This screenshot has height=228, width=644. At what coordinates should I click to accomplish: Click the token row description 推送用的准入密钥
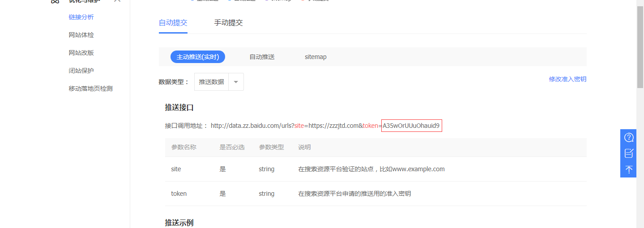pos(354,194)
